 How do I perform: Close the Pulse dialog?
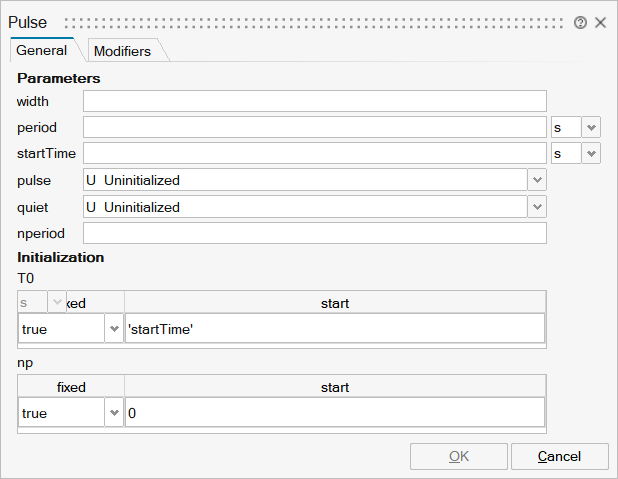pyautogui.click(x=601, y=22)
